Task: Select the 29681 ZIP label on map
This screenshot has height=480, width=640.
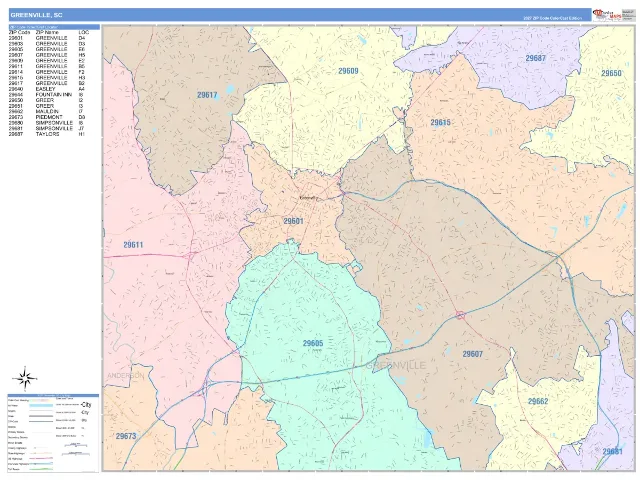Action: click(612, 451)
